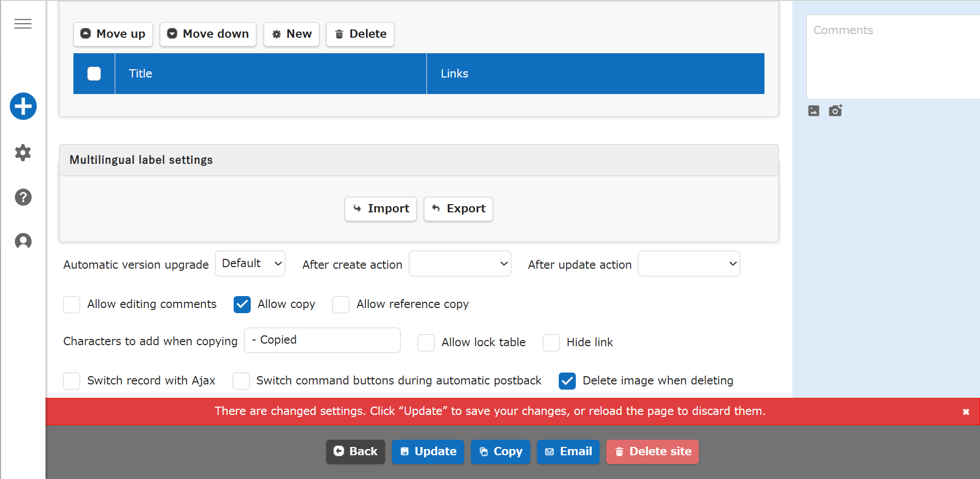Import multilingual label settings
The width and height of the screenshot is (980, 479).
[380, 209]
